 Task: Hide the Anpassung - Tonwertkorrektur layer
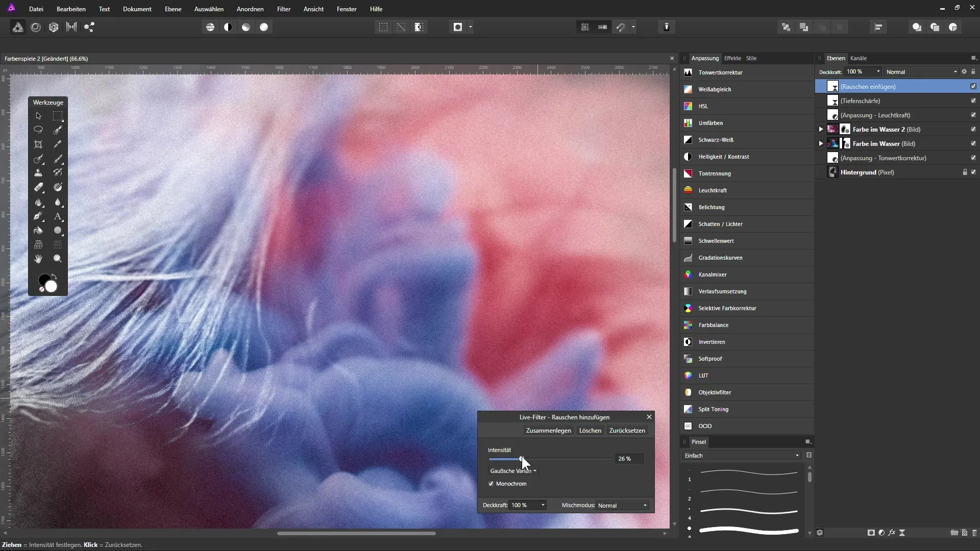click(x=973, y=158)
